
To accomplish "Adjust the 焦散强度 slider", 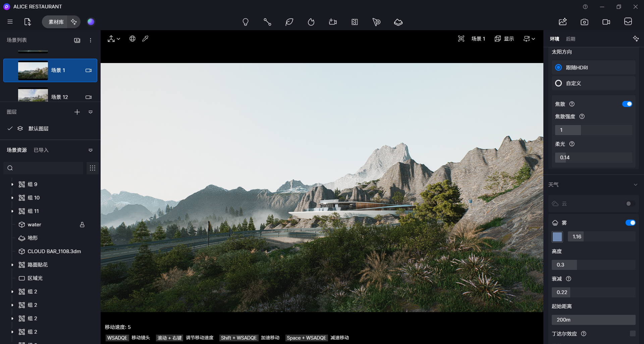I will tap(594, 130).
